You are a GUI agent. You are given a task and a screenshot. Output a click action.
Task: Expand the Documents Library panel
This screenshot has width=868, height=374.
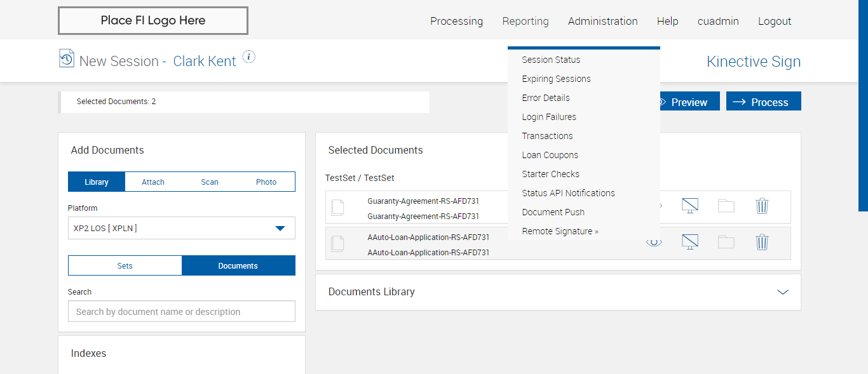(x=783, y=292)
